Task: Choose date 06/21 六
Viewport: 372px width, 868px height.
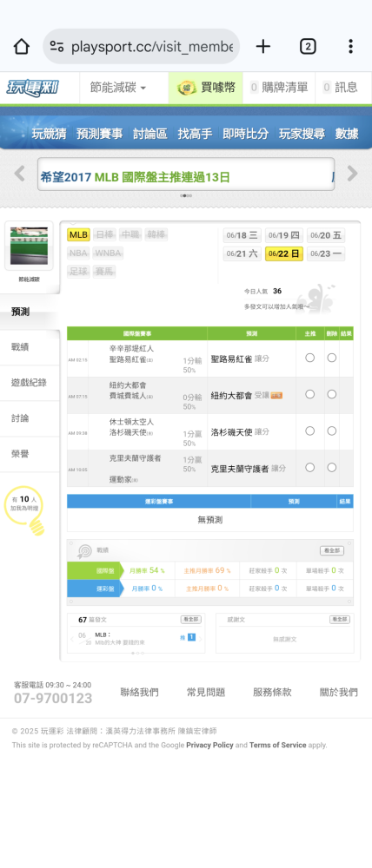Action: 242,253
